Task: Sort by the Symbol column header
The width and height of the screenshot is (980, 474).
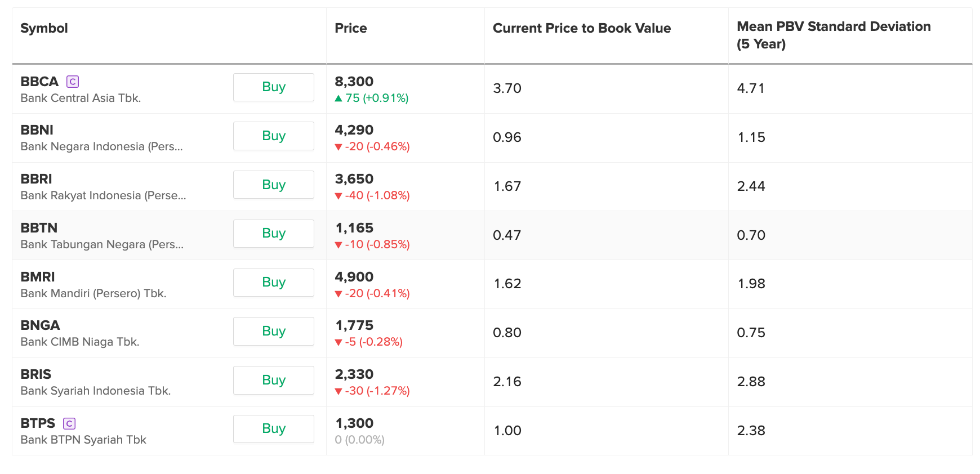Action: [44, 28]
